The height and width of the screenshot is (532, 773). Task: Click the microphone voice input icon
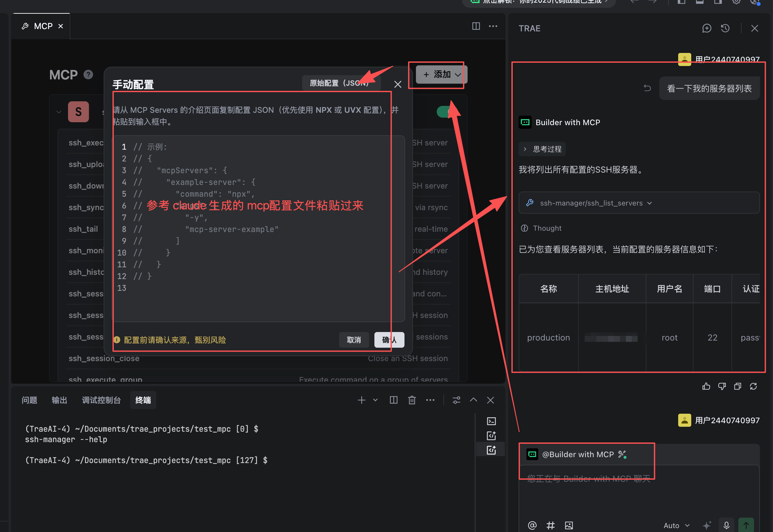726,525
